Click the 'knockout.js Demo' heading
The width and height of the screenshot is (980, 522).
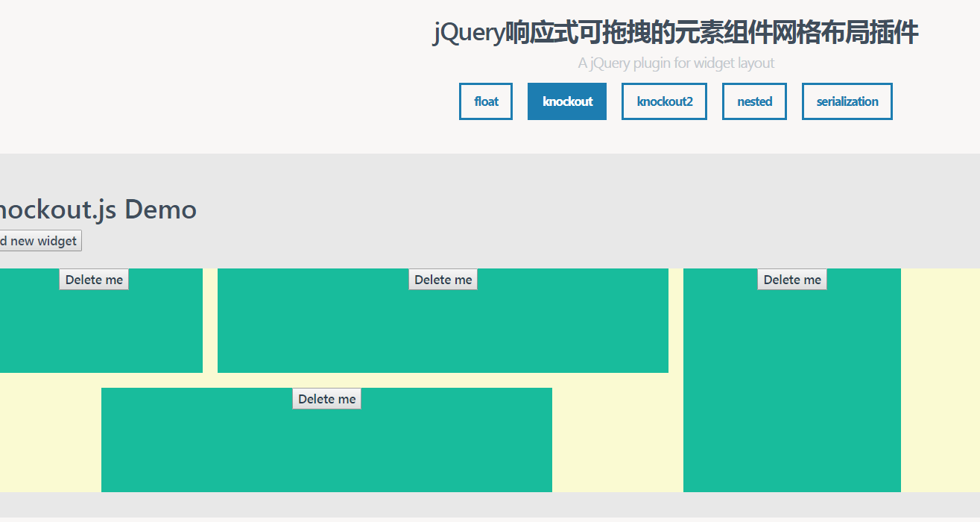(x=98, y=210)
